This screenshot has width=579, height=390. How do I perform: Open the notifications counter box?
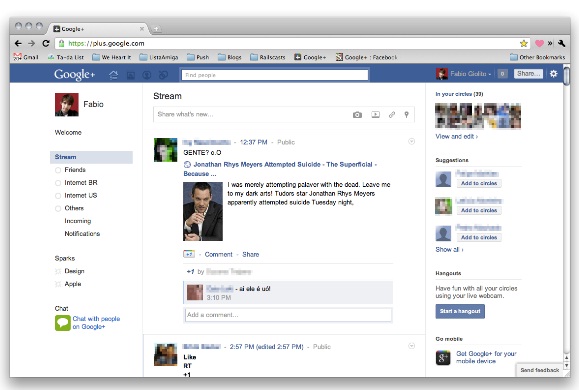502,74
